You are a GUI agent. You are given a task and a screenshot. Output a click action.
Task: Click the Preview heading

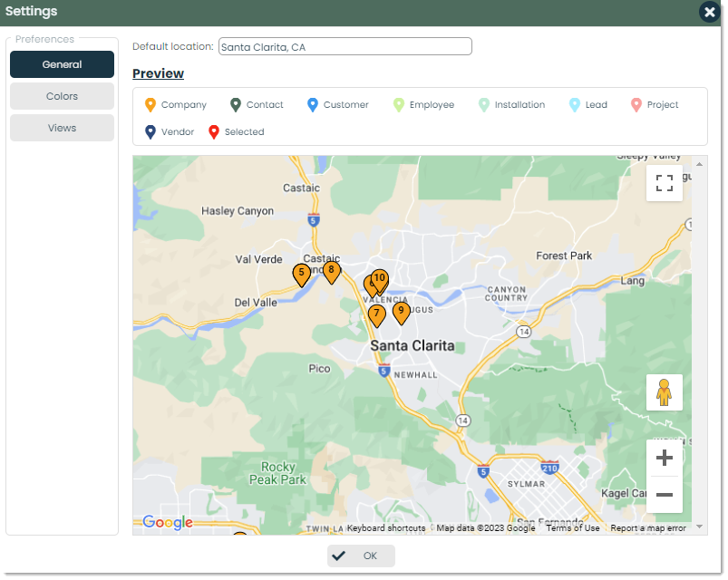coord(159,73)
